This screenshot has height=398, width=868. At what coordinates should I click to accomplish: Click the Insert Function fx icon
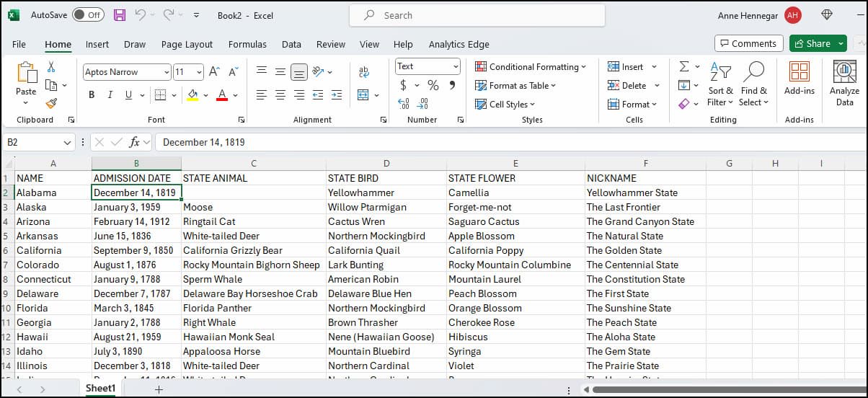[x=136, y=142]
